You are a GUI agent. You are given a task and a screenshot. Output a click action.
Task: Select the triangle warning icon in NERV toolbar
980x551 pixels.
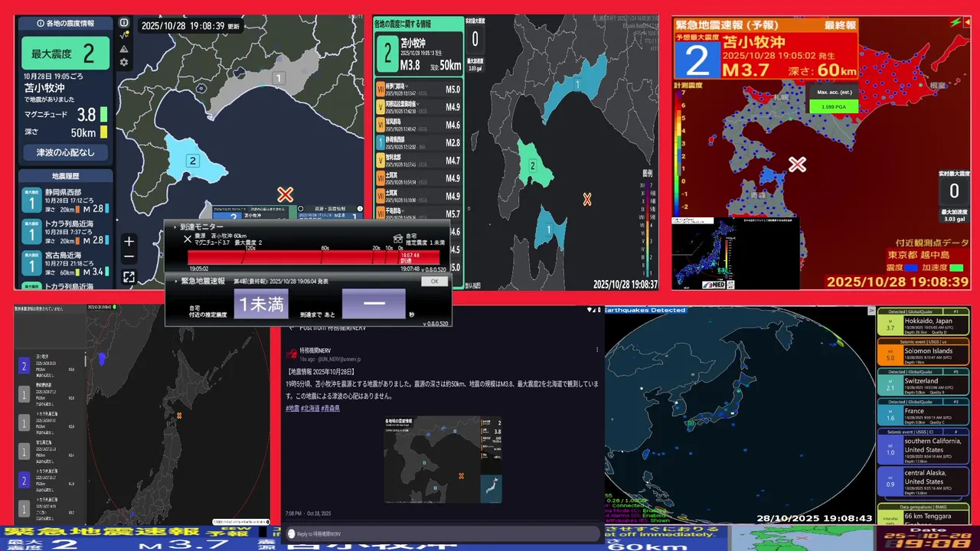coord(124,49)
